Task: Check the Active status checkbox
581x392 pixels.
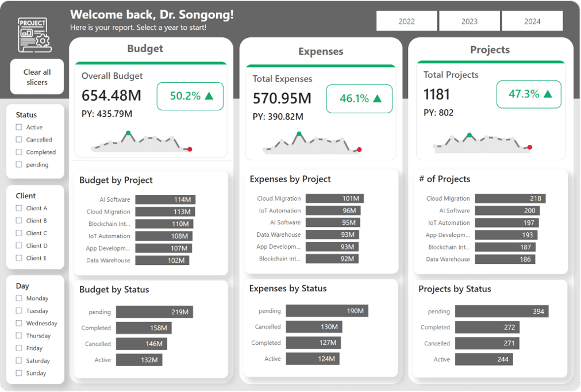Action: pyautogui.click(x=19, y=128)
